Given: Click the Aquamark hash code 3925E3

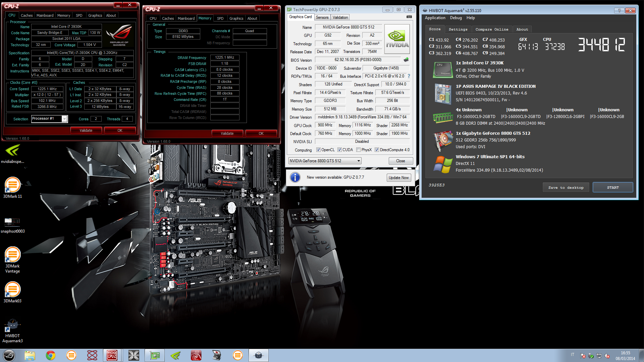Looking at the screenshot, I should coord(436,185).
